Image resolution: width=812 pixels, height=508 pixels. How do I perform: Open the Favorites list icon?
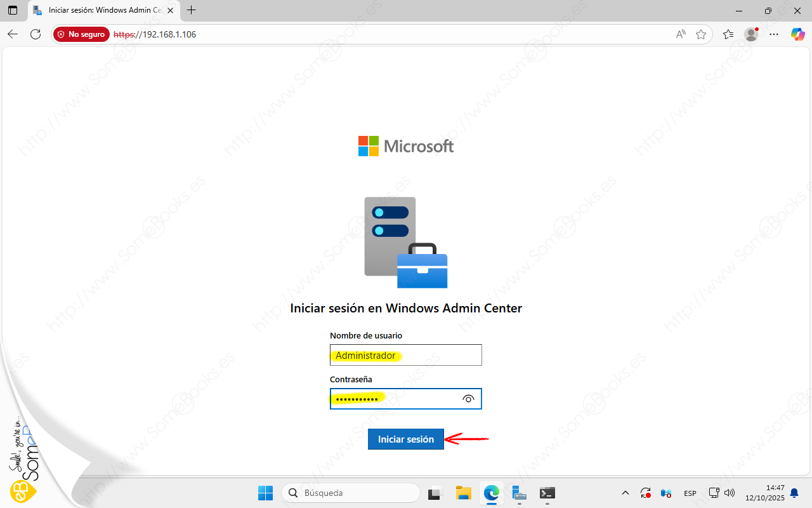pos(728,34)
